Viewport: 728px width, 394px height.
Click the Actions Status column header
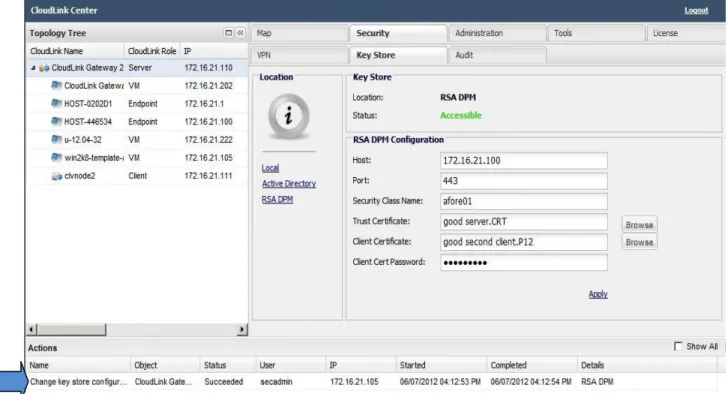(x=228, y=365)
